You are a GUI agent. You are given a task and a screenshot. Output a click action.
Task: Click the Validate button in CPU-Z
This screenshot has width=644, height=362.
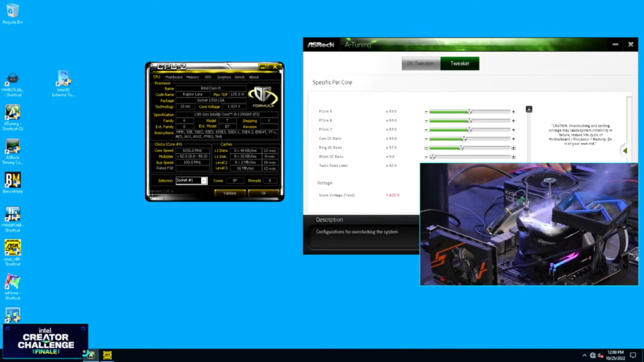coord(230,193)
